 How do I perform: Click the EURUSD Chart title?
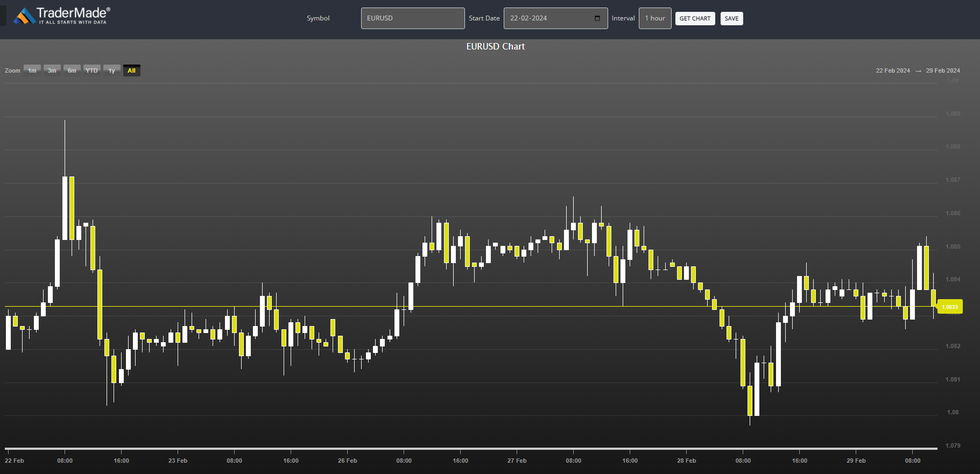pos(496,46)
